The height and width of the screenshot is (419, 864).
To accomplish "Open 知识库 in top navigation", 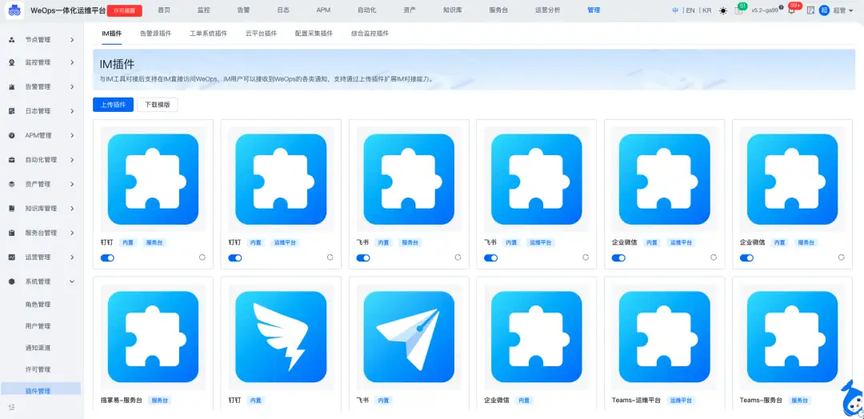I will pyautogui.click(x=452, y=10).
